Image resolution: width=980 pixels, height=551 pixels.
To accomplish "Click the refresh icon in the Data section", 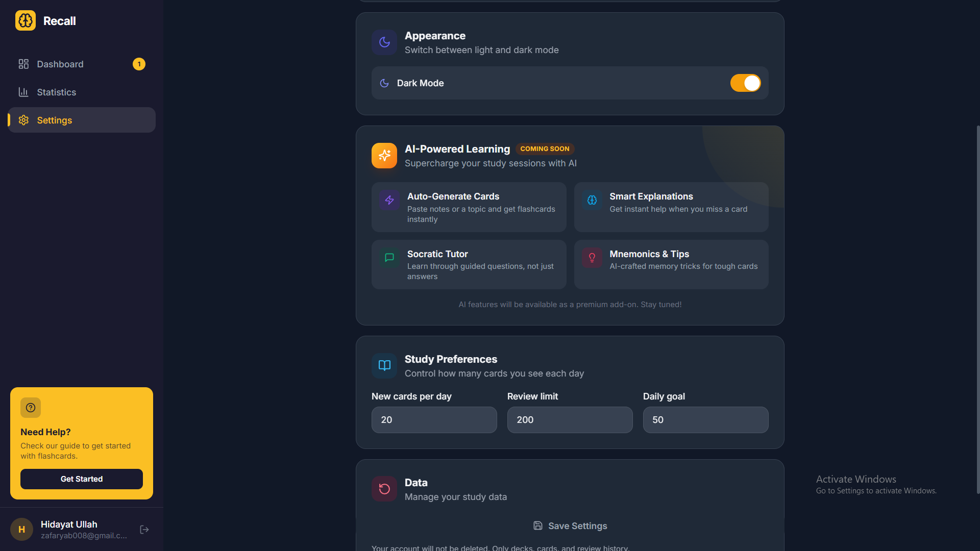I will pos(384,488).
